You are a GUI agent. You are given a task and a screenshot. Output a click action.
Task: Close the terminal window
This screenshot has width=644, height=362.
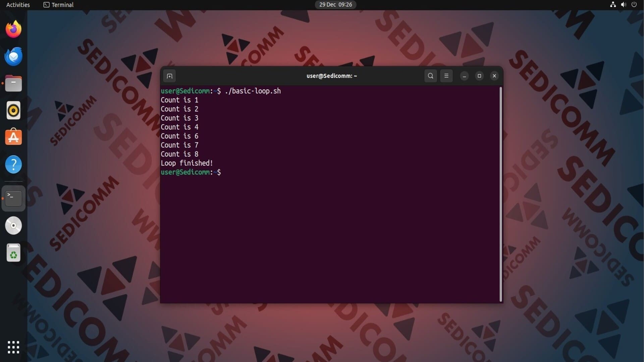(x=494, y=76)
